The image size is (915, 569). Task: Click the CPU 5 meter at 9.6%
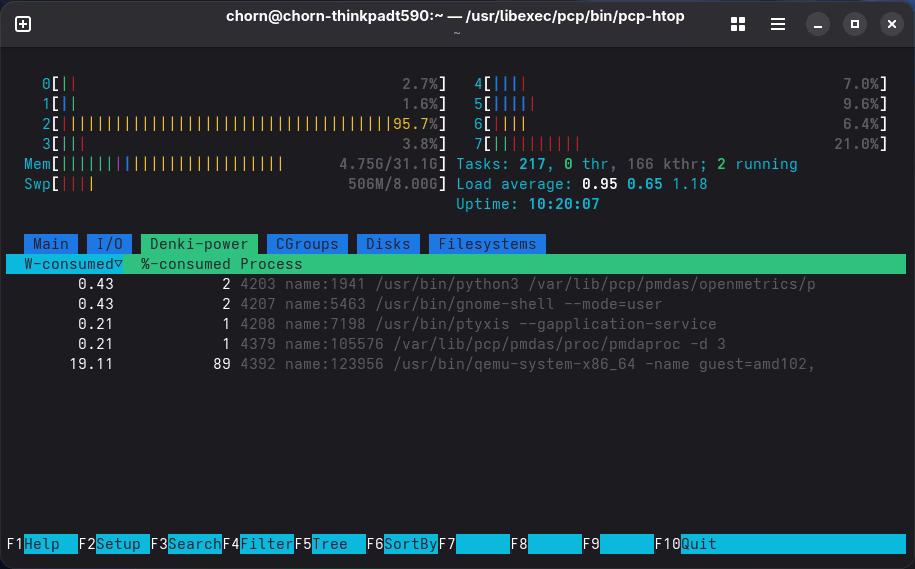(680, 104)
